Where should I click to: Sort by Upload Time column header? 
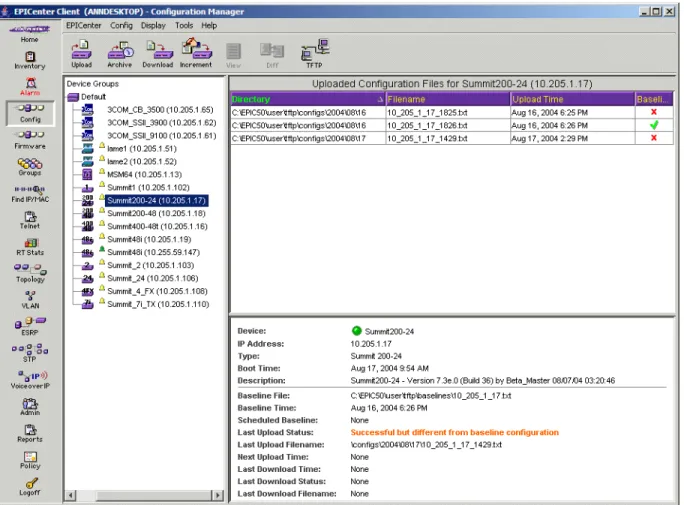pyautogui.click(x=572, y=99)
